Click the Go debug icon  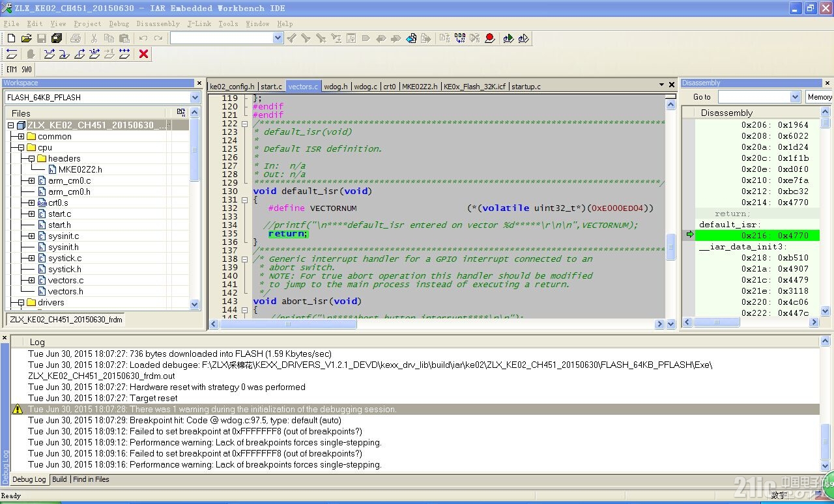tap(124, 54)
